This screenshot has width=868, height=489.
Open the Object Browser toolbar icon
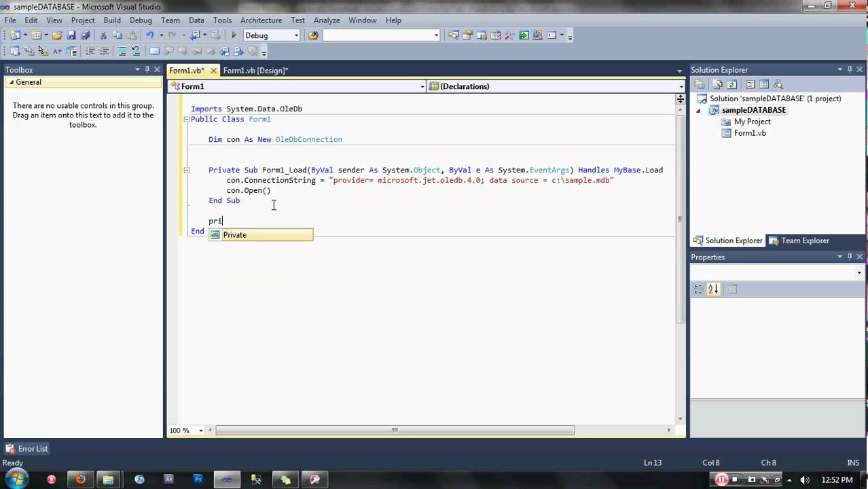(x=494, y=35)
